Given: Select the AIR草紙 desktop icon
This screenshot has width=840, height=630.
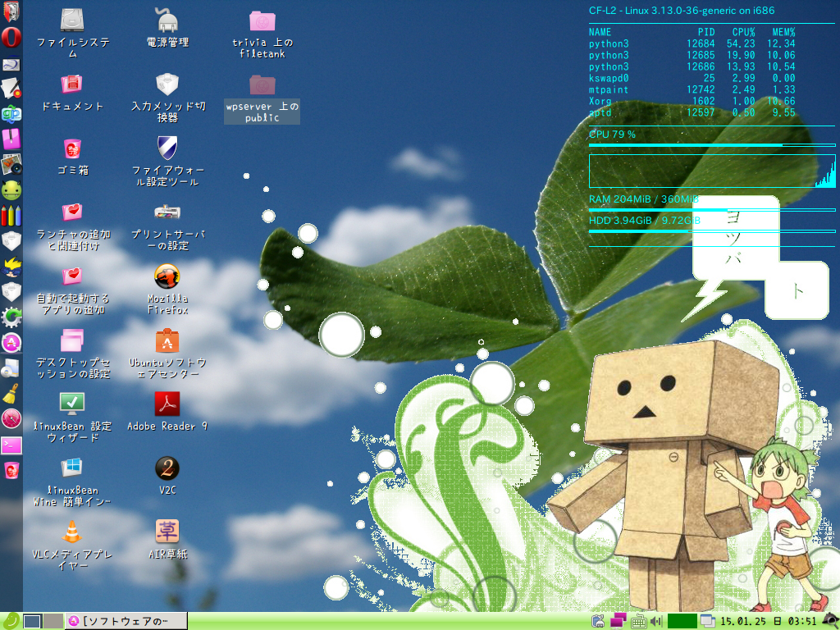Looking at the screenshot, I should tap(167, 540).
